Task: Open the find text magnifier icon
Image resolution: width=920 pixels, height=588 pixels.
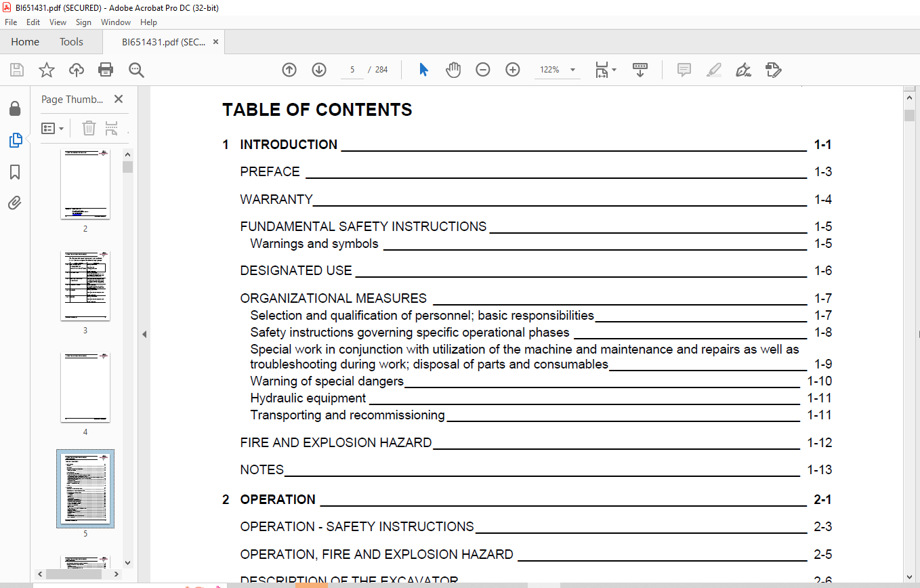Action: (x=136, y=70)
